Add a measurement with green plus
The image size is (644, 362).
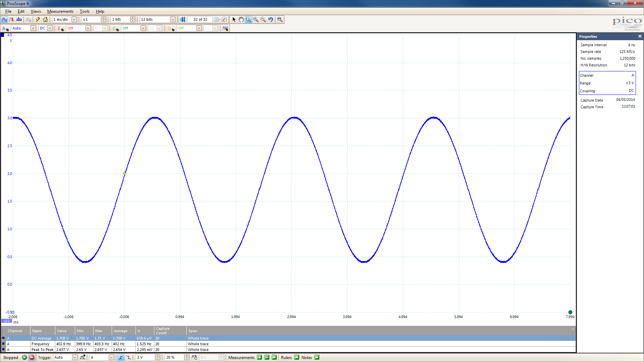260,357
